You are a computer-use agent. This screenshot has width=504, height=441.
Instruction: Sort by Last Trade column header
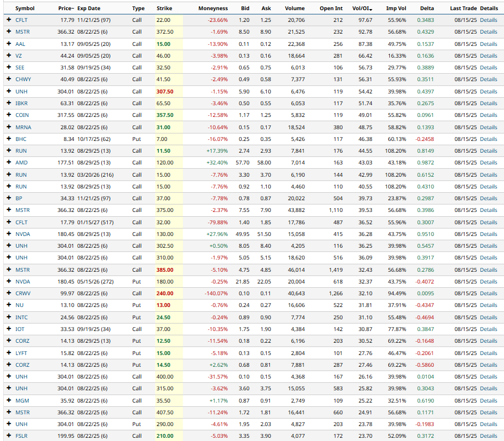coord(463,9)
